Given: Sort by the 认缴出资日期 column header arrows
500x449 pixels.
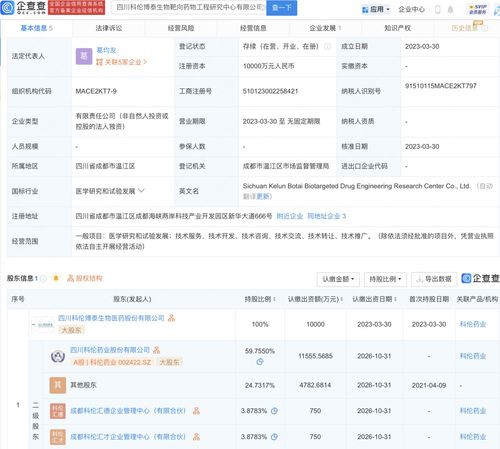Looking at the screenshot, I should pos(395,299).
